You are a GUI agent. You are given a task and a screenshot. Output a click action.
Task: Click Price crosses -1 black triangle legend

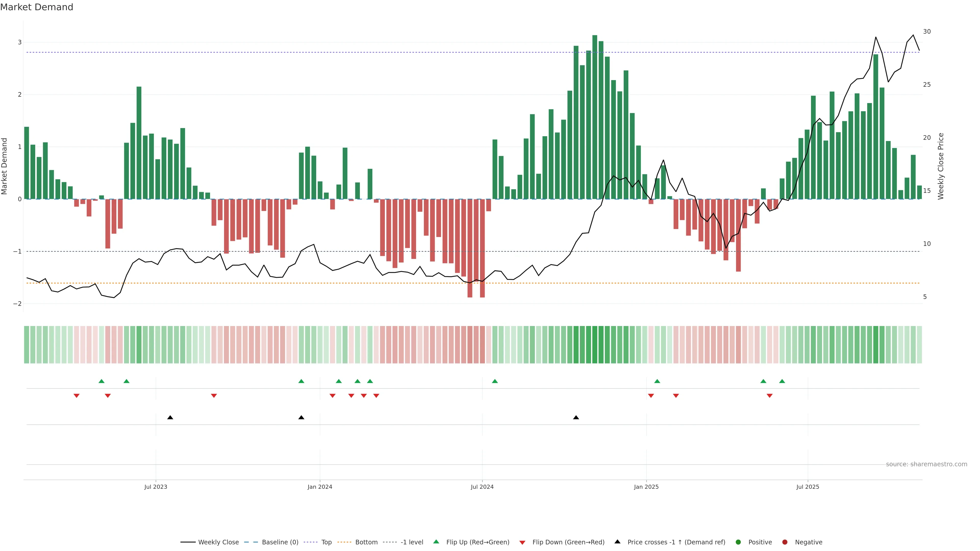click(x=617, y=542)
